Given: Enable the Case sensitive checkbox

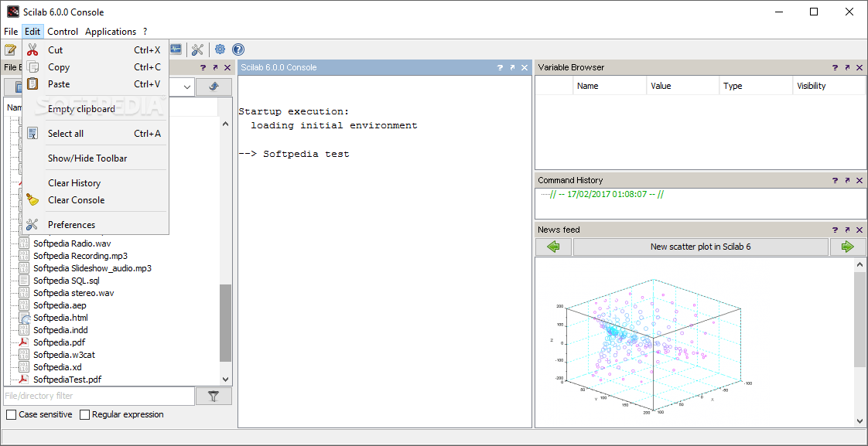Looking at the screenshot, I should pos(11,414).
